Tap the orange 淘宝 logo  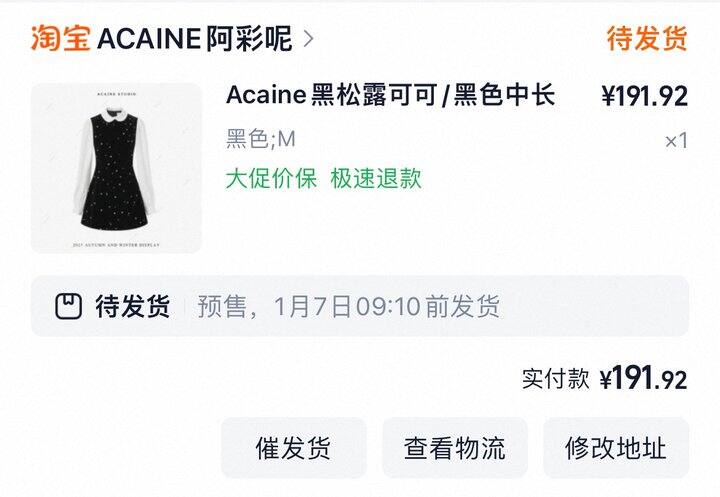(x=60, y=38)
